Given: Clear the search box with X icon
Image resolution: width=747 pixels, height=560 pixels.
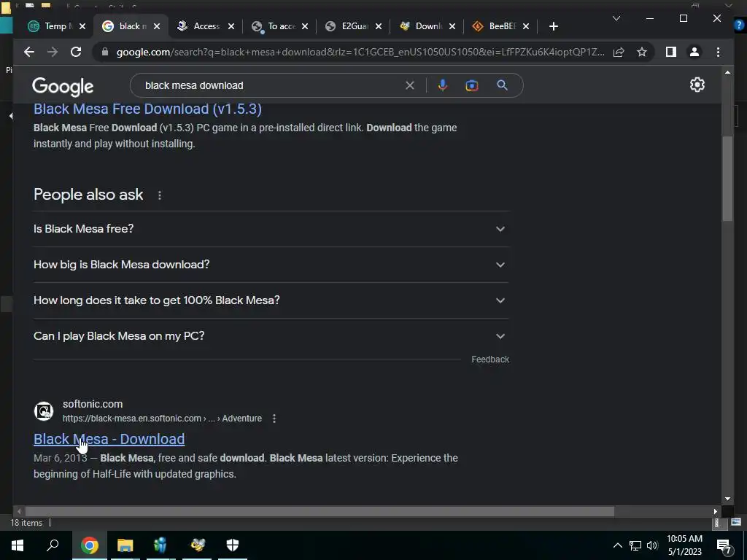Looking at the screenshot, I should [x=410, y=85].
